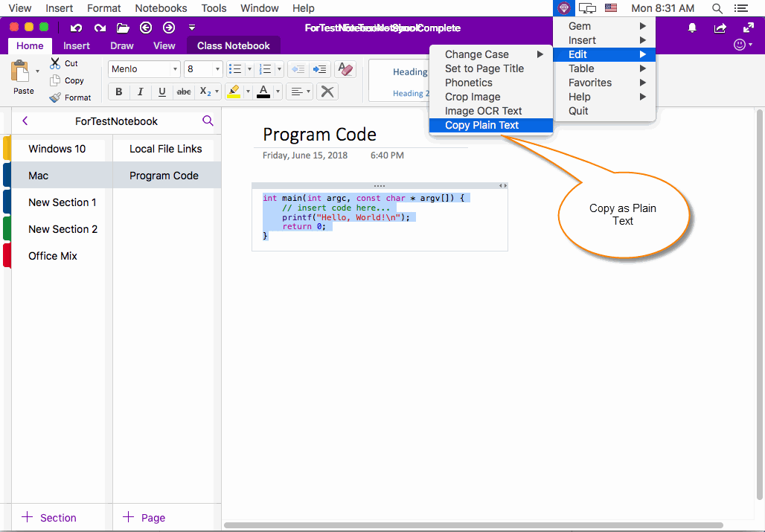This screenshot has height=532, width=765.
Task: Apply the yellow highlight color
Action: coord(234,92)
